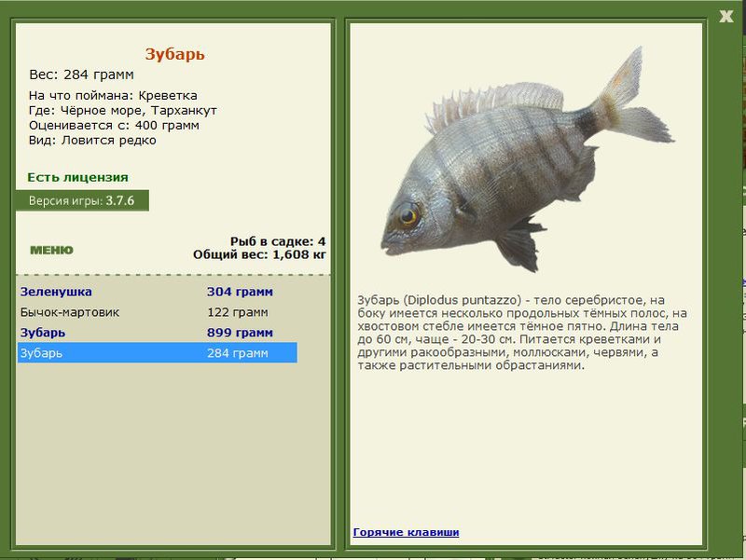Click the Оценивается с: 400 грамм line
Image resolution: width=746 pixels, height=560 pixels.
click(x=114, y=126)
